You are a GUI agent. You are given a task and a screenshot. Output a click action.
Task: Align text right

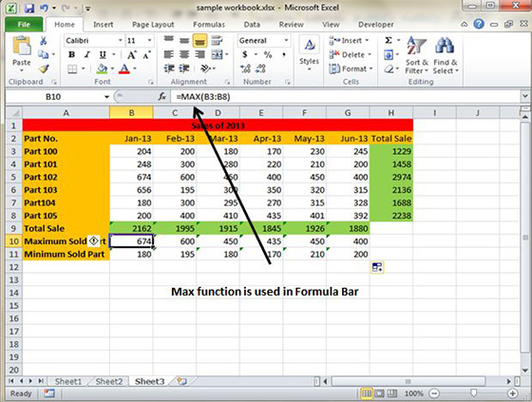tap(199, 55)
